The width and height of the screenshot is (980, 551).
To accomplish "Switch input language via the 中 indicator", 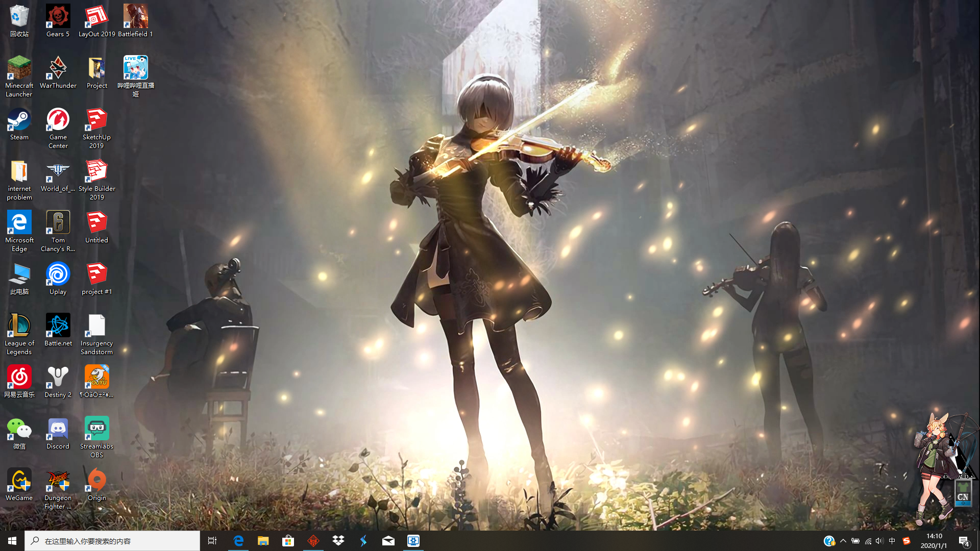I will tap(892, 540).
